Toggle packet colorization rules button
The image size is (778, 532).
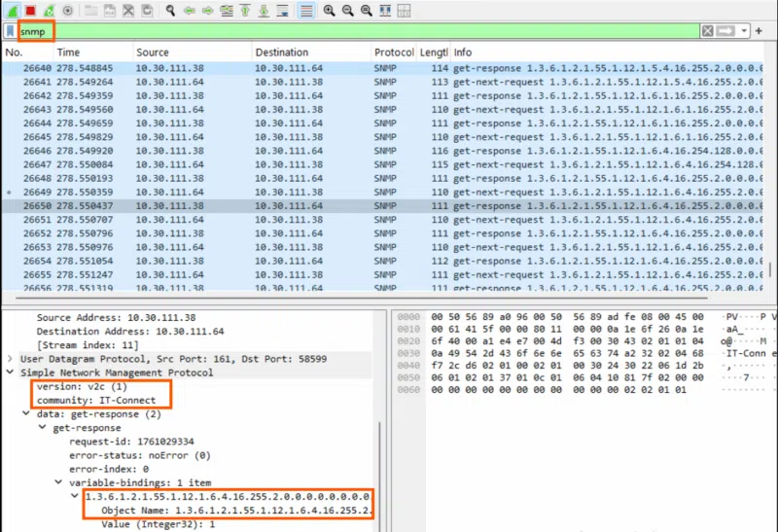pos(306,11)
